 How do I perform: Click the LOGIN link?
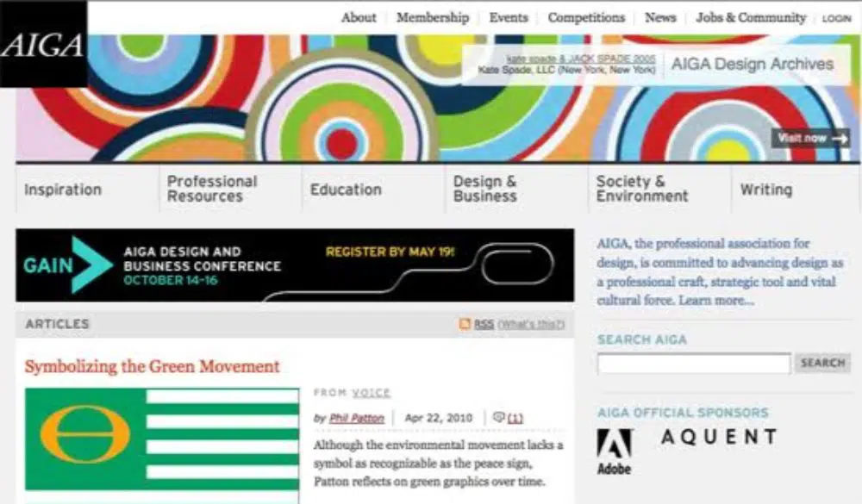(x=836, y=18)
